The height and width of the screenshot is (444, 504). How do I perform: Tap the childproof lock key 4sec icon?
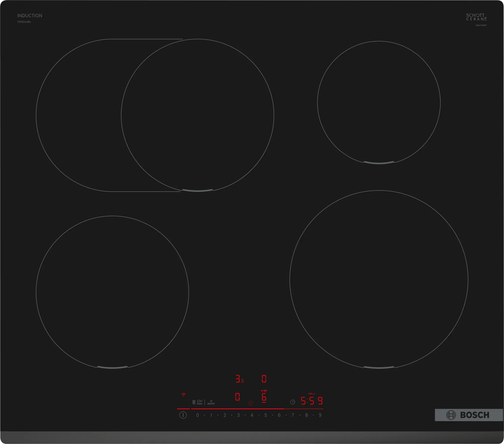200,402
